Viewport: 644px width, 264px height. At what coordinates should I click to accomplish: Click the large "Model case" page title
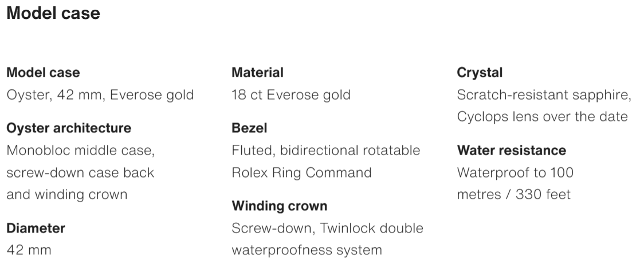pyautogui.click(x=53, y=13)
